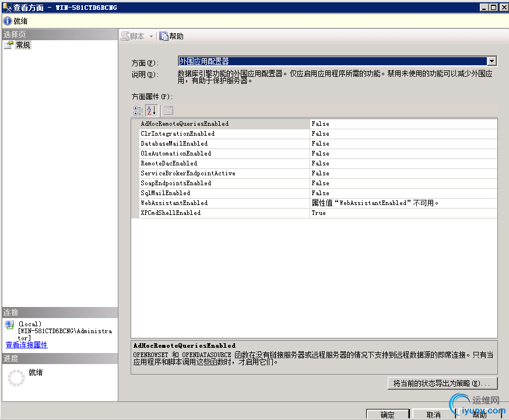Select the SqlMailEnabled property row
Image resolution: width=509 pixels, height=420 pixels.
[314, 193]
